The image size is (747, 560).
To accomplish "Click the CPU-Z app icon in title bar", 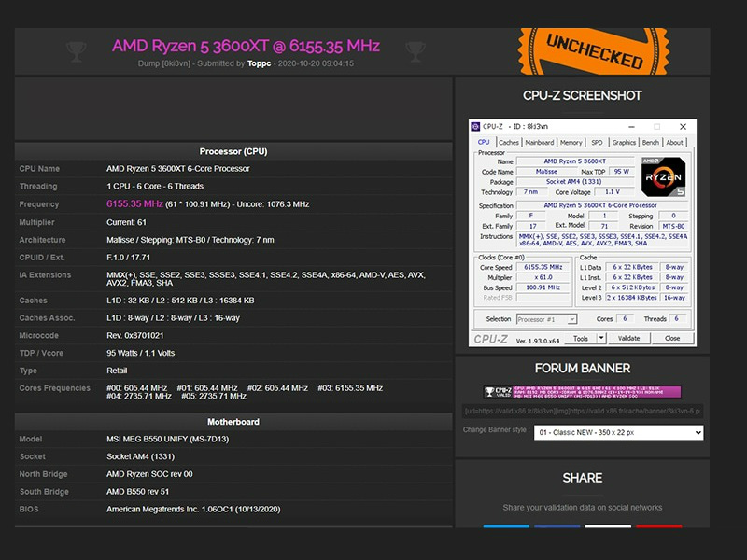I will (x=475, y=127).
